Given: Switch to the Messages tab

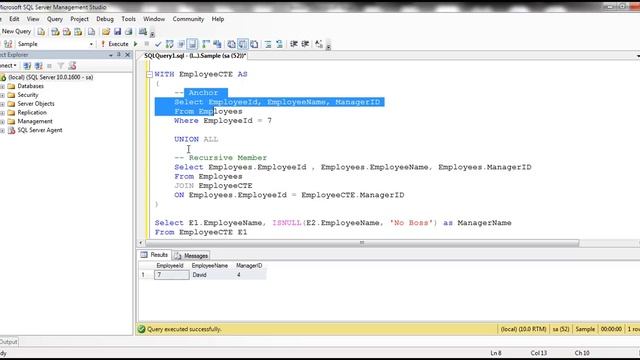Looking at the screenshot, I should tap(191, 256).
